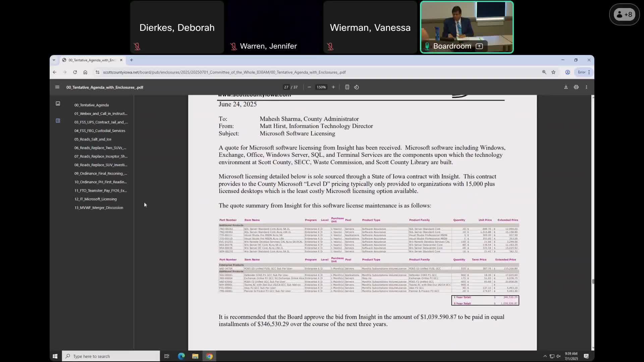This screenshot has width=644, height=362.
Task: Toggle the notification center in the system tray
Action: click(586, 356)
